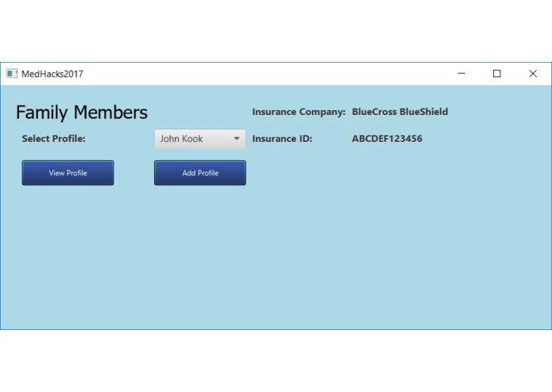Click the Insurance Company label
The image size is (552, 392).
(x=299, y=112)
